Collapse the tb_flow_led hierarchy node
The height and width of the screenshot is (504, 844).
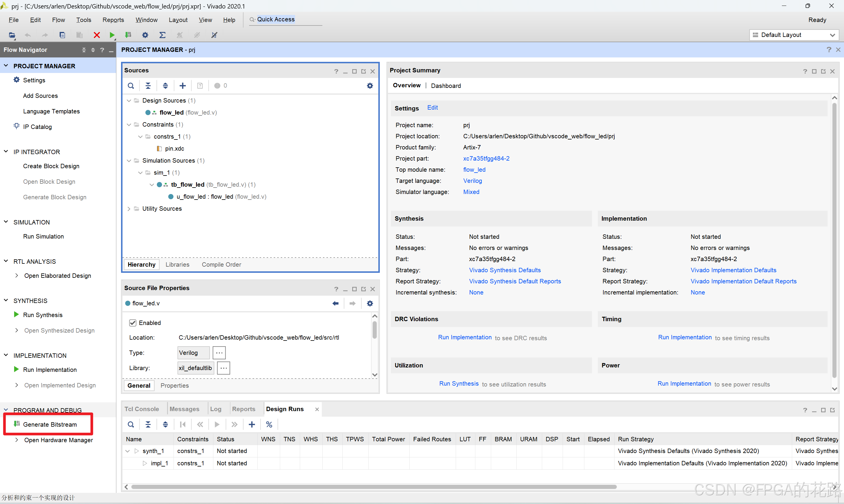click(152, 185)
